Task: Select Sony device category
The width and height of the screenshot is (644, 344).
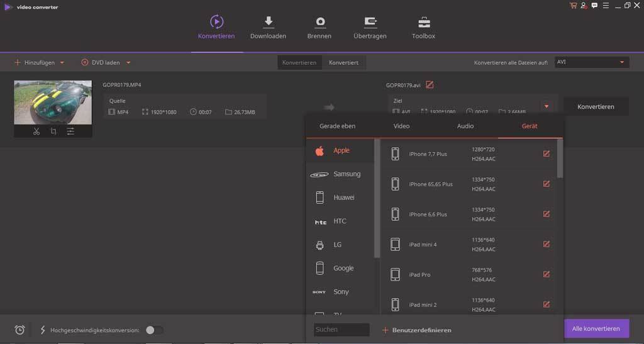Action: [340, 292]
